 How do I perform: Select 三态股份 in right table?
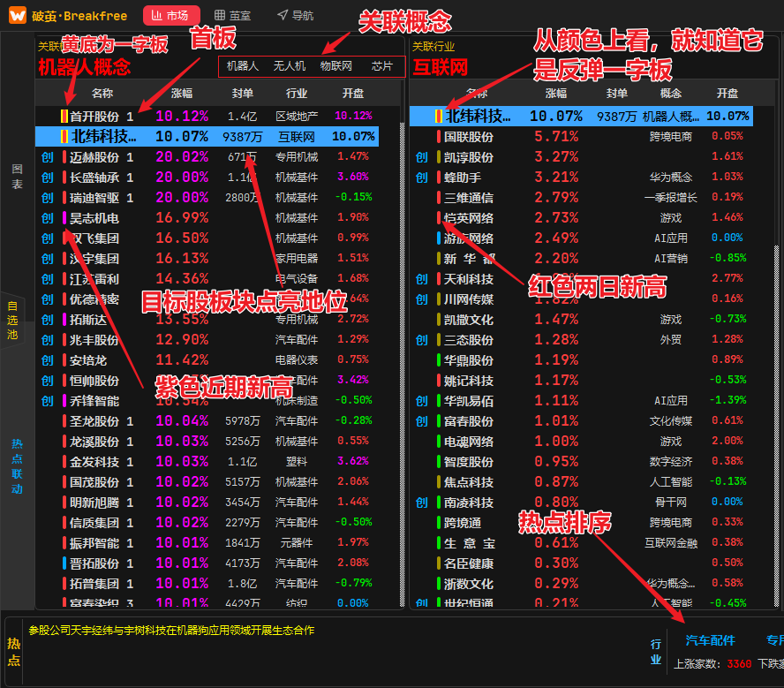click(469, 340)
